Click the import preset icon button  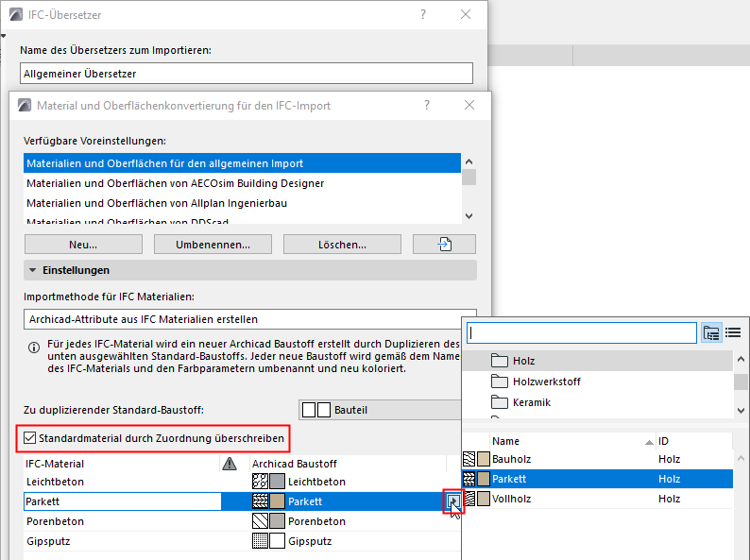444,245
